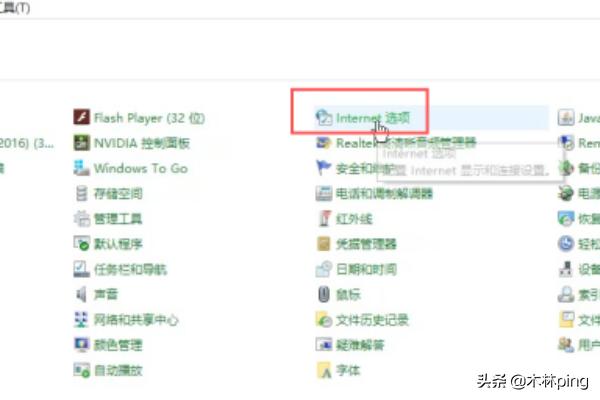Open 网络和共享中心 icon
Screen dimensions: 600x400
[82, 320]
